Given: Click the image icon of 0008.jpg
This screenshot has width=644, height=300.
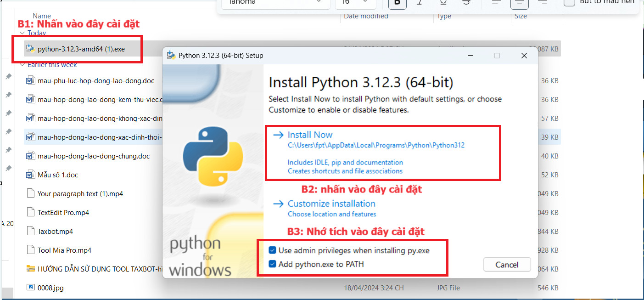Looking at the screenshot, I should click(31, 288).
